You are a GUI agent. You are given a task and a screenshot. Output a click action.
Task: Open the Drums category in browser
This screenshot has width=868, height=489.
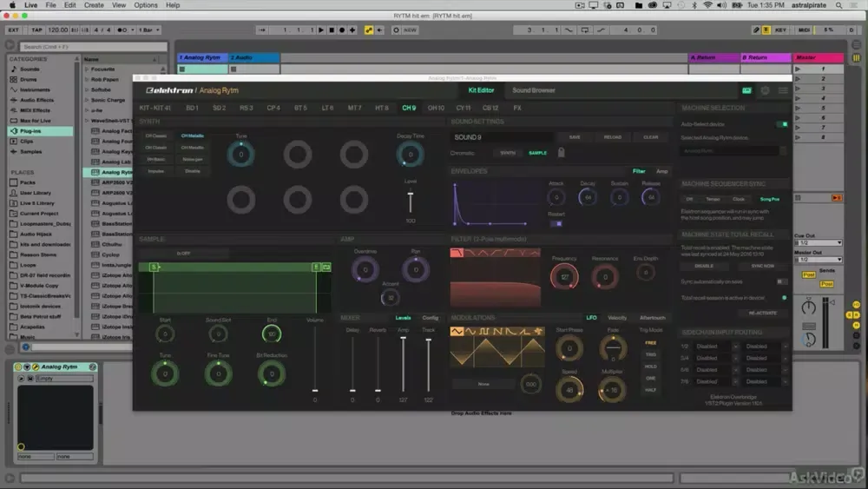29,80
